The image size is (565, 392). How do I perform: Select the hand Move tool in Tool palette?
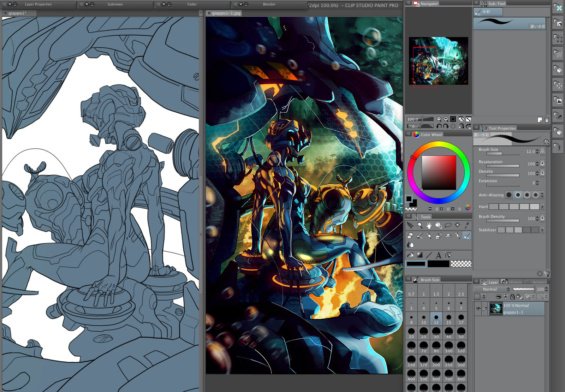point(429,226)
